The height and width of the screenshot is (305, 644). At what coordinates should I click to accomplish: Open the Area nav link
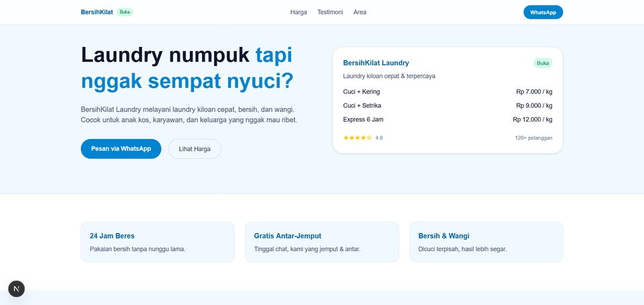point(360,12)
